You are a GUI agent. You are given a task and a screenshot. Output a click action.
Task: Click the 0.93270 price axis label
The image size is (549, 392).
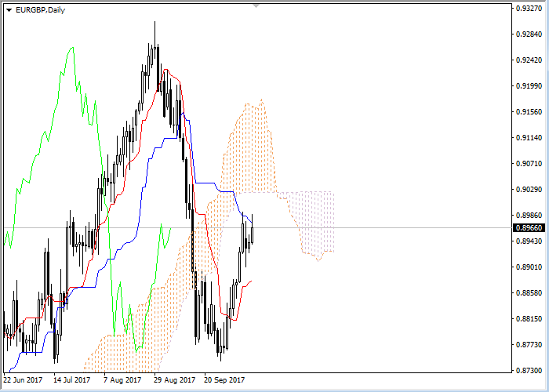point(529,9)
